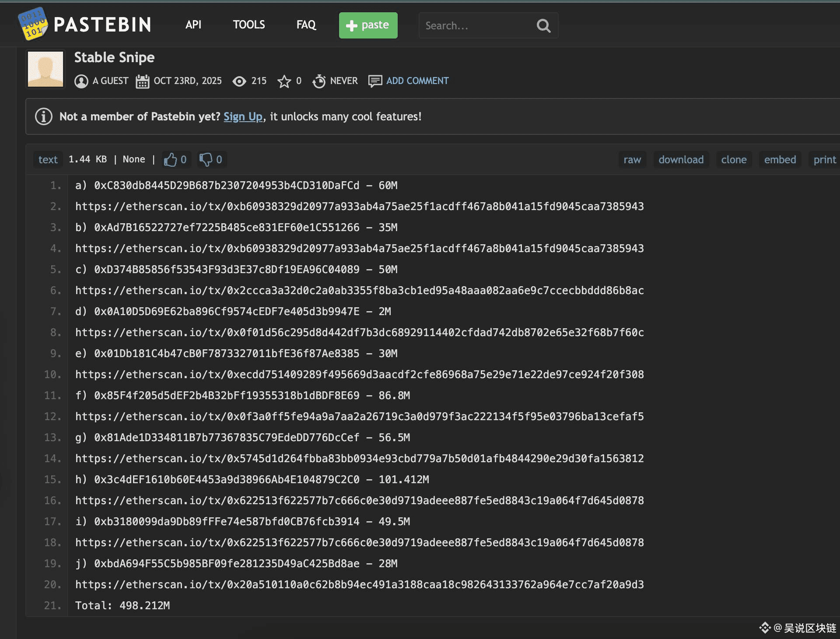Open the FAQ page link
840x639 pixels.
(x=306, y=25)
